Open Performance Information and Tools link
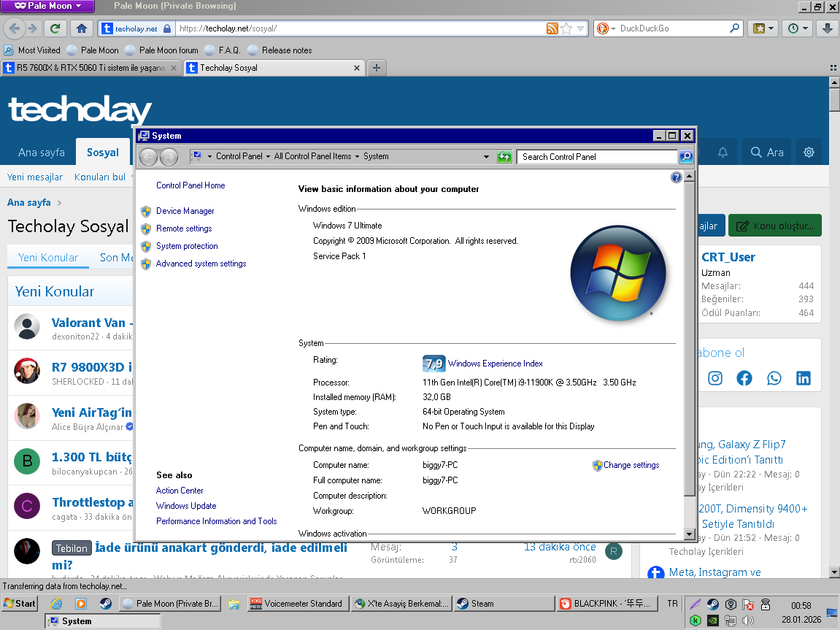The width and height of the screenshot is (840, 630). tap(217, 521)
